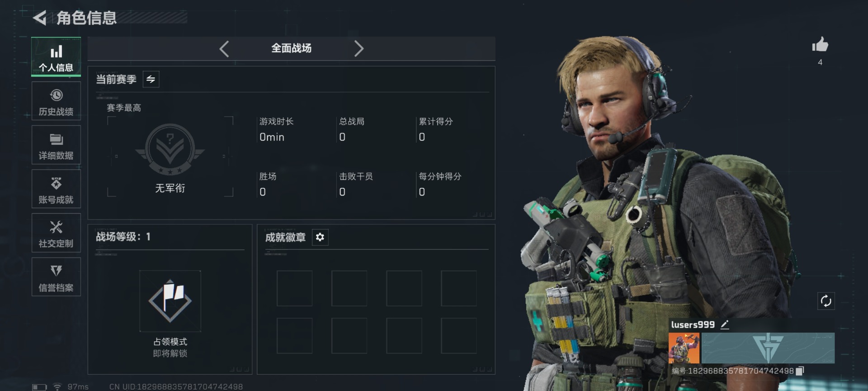The image size is (868, 391).
Task: Open 社交定制 tools icon tab
Action: click(56, 233)
